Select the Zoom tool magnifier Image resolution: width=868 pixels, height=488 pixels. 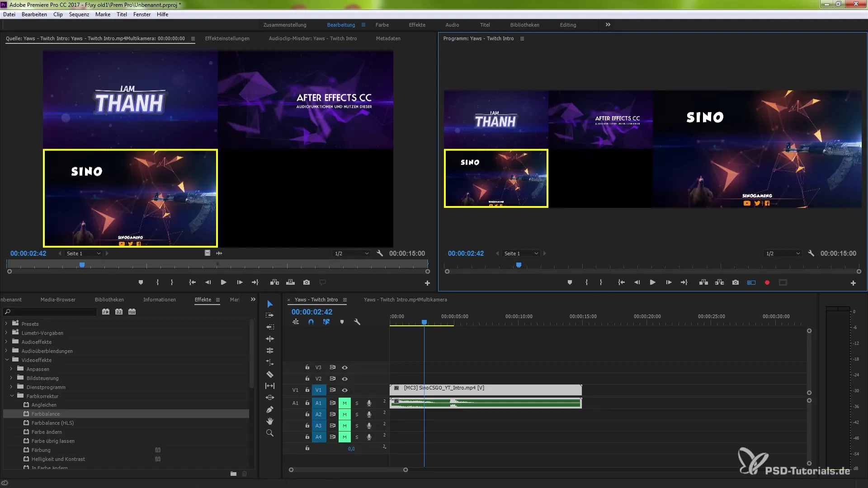click(x=270, y=433)
